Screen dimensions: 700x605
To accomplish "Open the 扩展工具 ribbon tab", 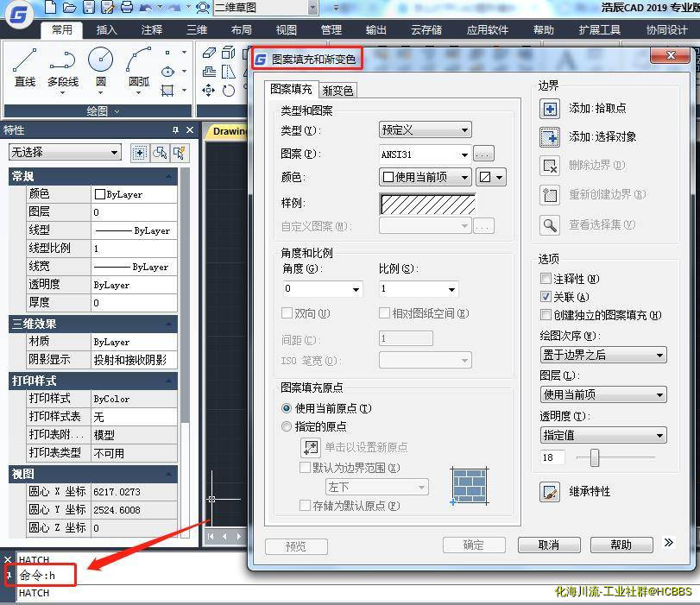I will (x=600, y=30).
